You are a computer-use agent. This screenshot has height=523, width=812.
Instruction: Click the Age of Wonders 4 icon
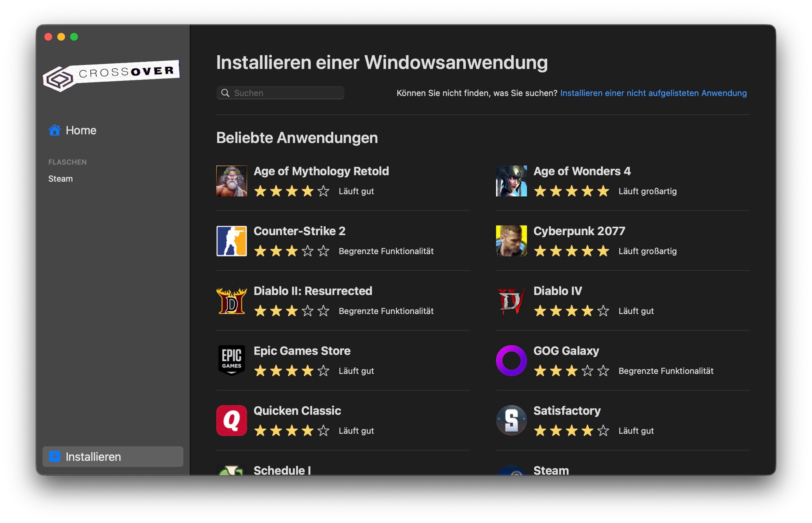[x=511, y=181]
